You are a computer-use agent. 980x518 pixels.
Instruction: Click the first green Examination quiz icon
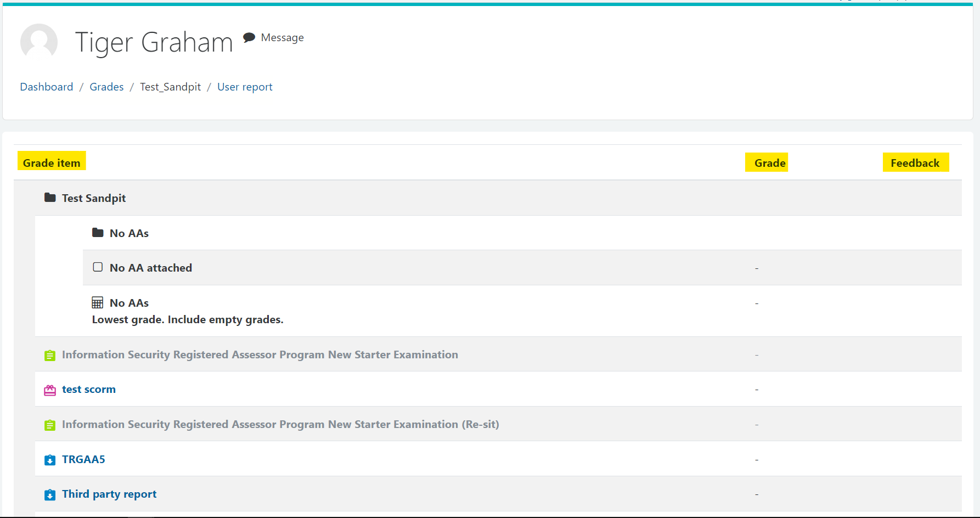click(50, 356)
